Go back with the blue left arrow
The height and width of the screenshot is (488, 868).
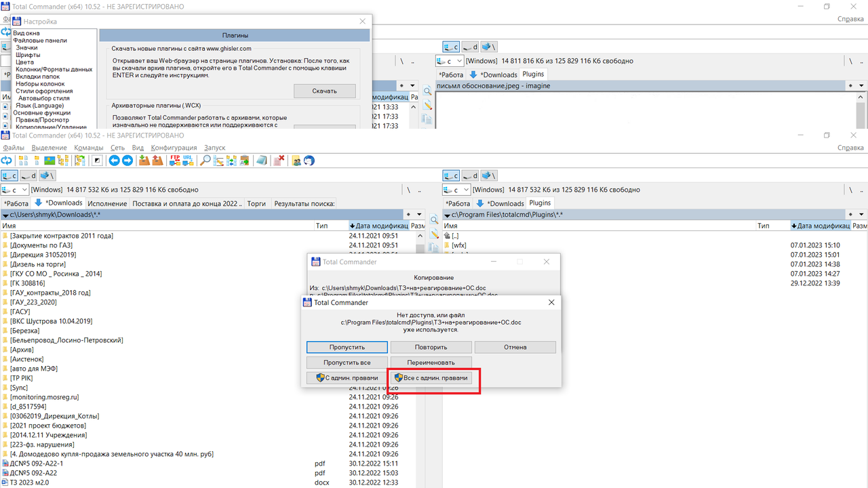(x=114, y=161)
